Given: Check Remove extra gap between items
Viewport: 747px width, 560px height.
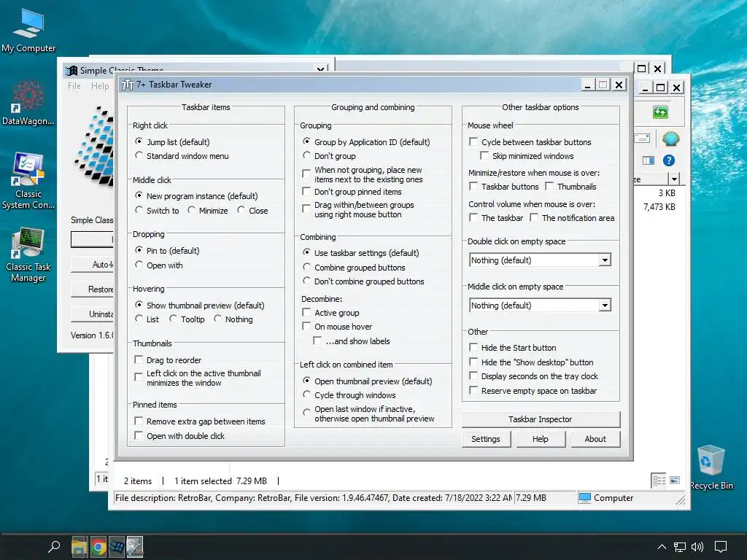Looking at the screenshot, I should 139,421.
